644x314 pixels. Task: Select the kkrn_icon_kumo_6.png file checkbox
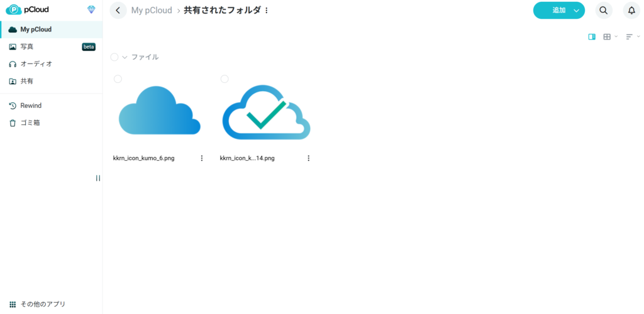click(118, 78)
